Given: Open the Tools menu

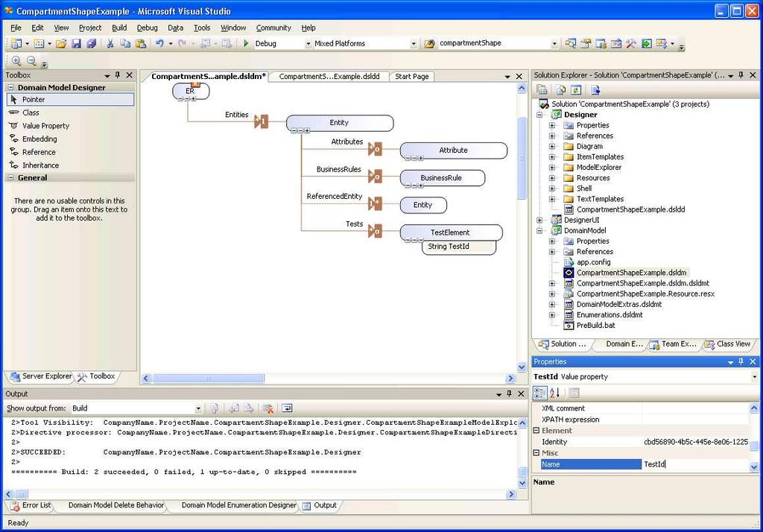Looking at the screenshot, I should [202, 28].
